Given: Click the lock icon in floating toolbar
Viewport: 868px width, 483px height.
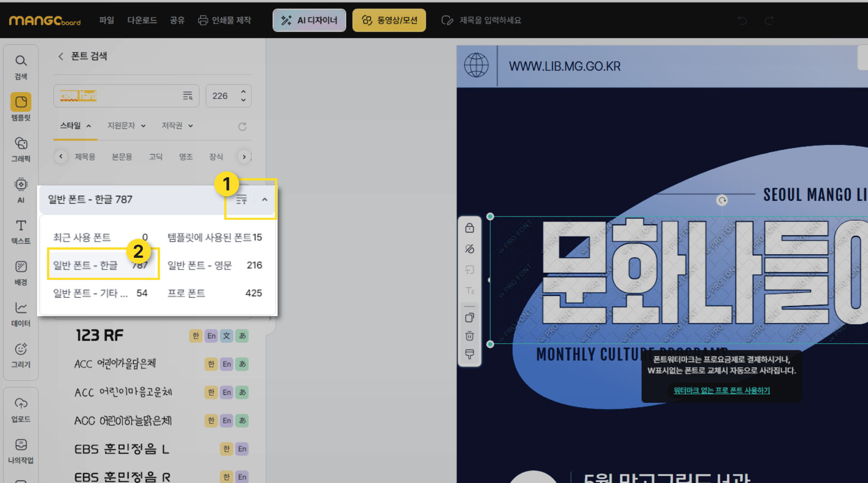Looking at the screenshot, I should (470, 228).
